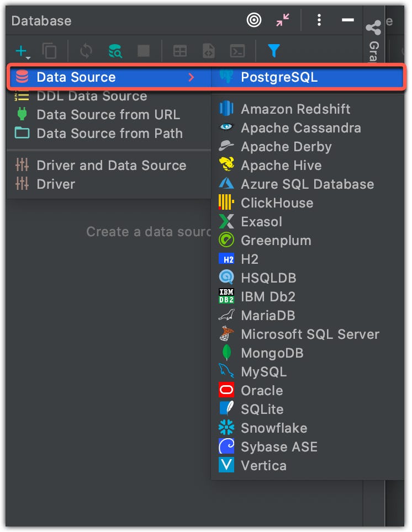The image size is (412, 532).
Task: Choose the Driver menu entry
Action: [109, 184]
